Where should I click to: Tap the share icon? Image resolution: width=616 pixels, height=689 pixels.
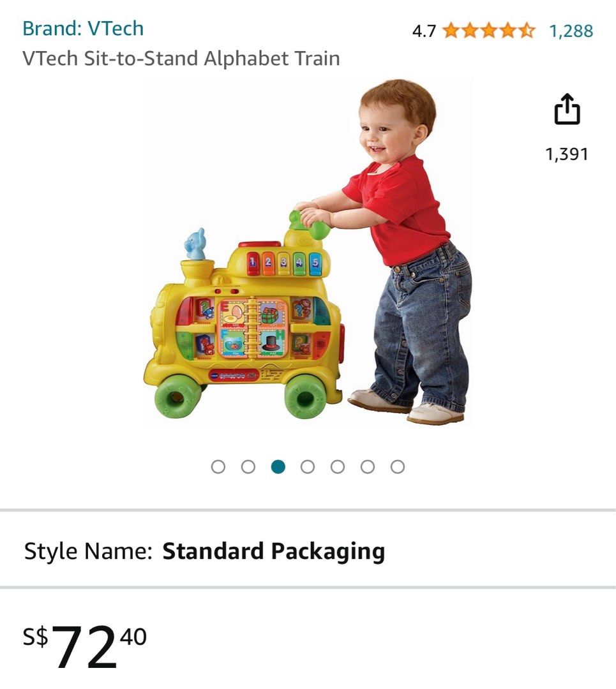click(x=567, y=109)
